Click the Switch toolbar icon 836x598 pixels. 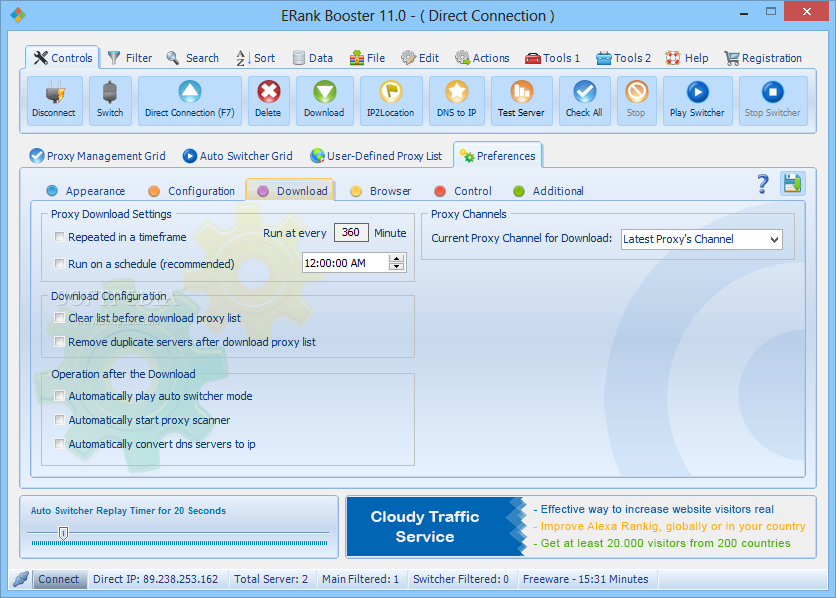(x=110, y=93)
